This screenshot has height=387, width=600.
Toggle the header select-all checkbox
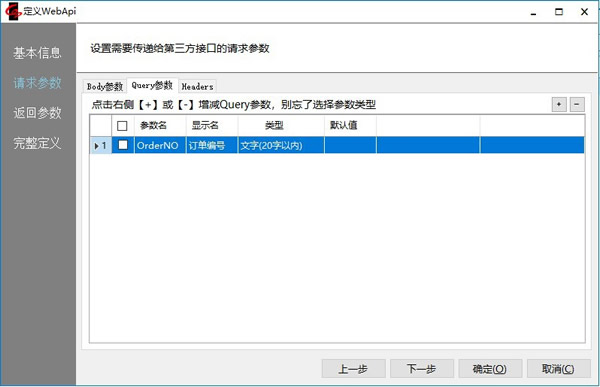click(122, 126)
